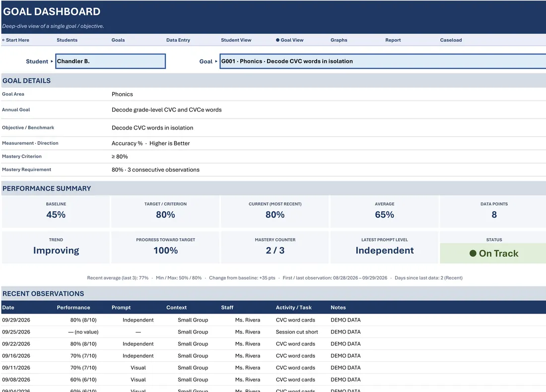This screenshot has width=546, height=392.
Task: Go to the Caseload tab
Action: click(x=451, y=40)
